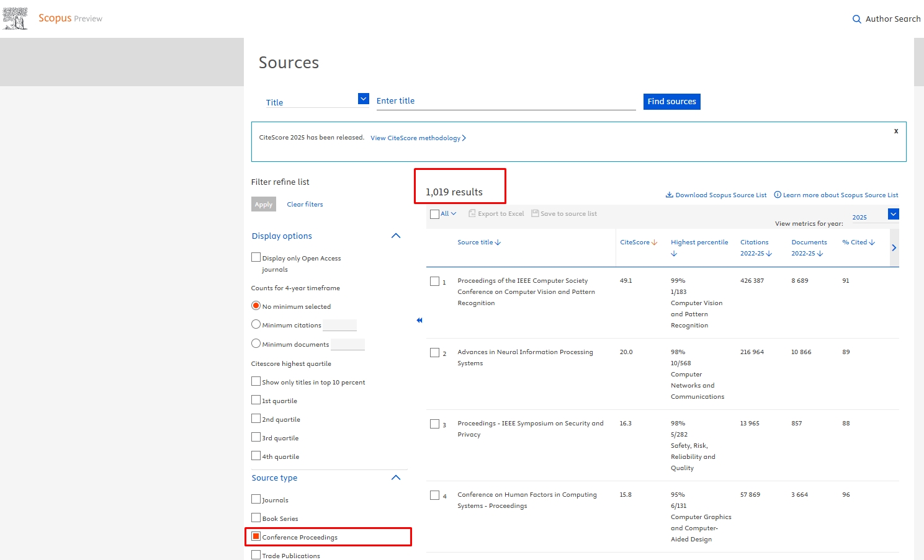Image resolution: width=924 pixels, height=560 pixels.
Task: Click the Find sources button
Action: 672,102
